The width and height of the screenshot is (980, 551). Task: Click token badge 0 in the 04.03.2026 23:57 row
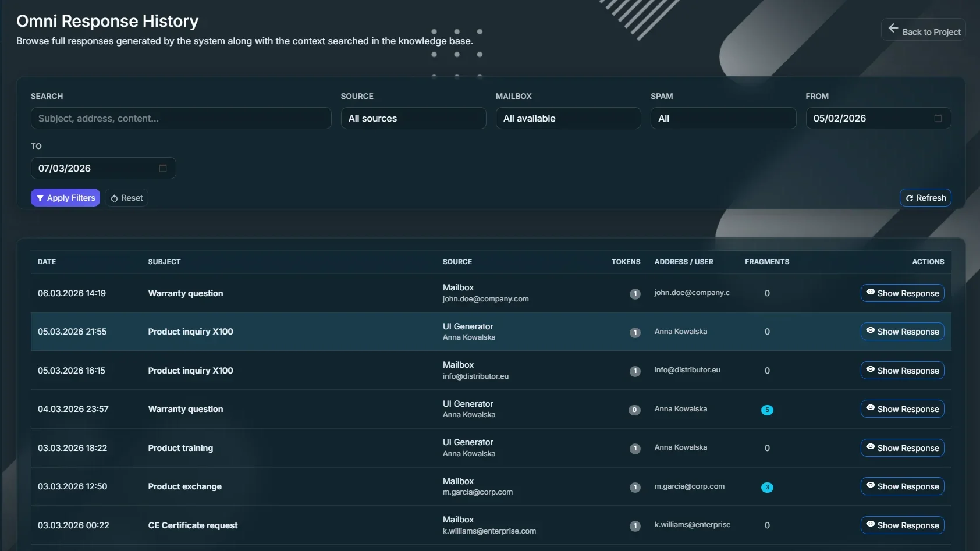pos(634,410)
